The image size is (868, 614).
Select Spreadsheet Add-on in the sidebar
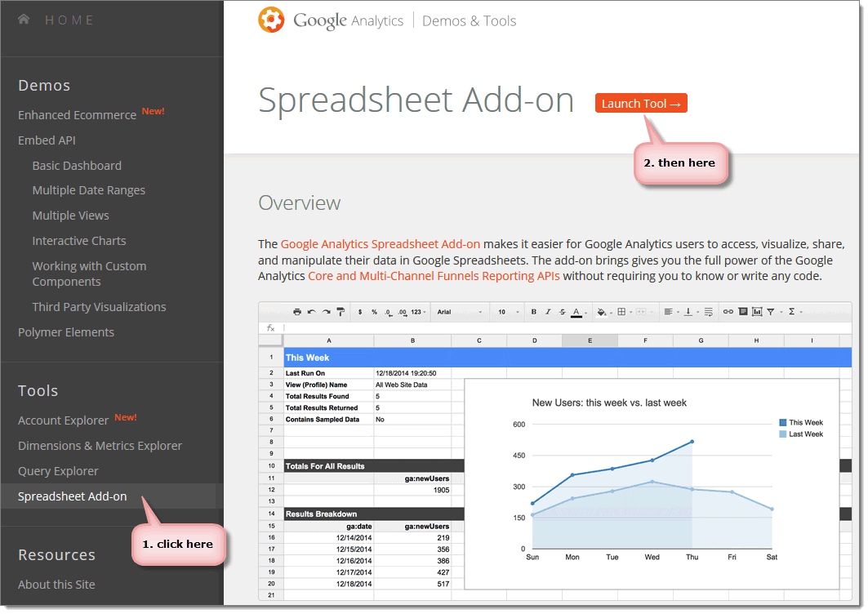[72, 496]
